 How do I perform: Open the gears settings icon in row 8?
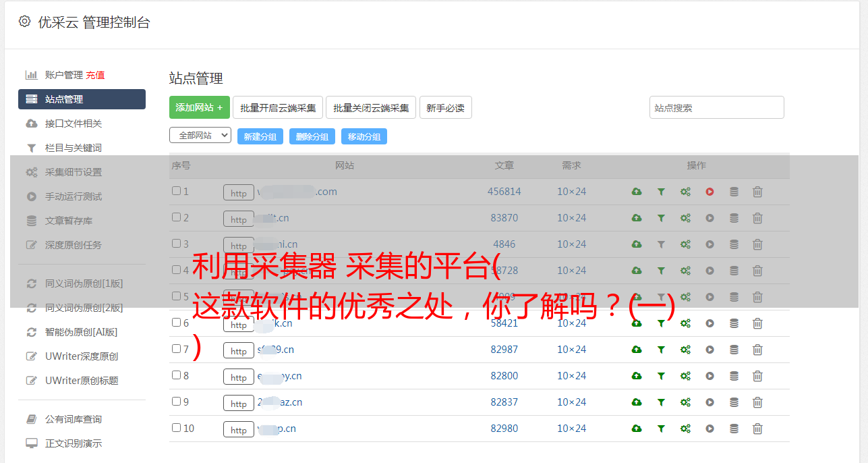(x=685, y=376)
